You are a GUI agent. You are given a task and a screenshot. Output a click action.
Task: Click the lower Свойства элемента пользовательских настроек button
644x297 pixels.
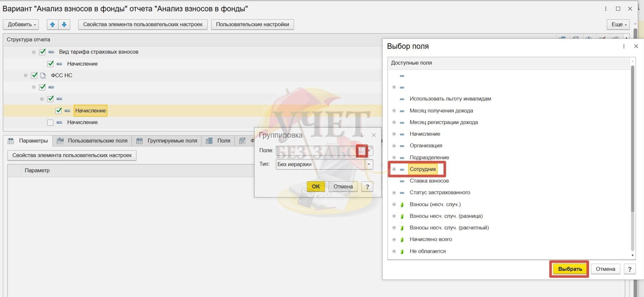[72, 156]
